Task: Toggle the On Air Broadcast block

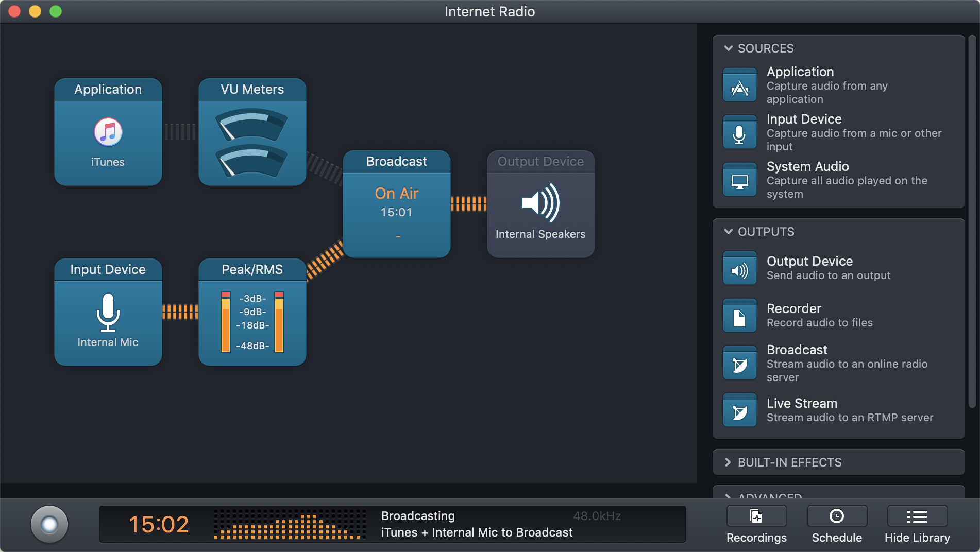Action: (396, 204)
